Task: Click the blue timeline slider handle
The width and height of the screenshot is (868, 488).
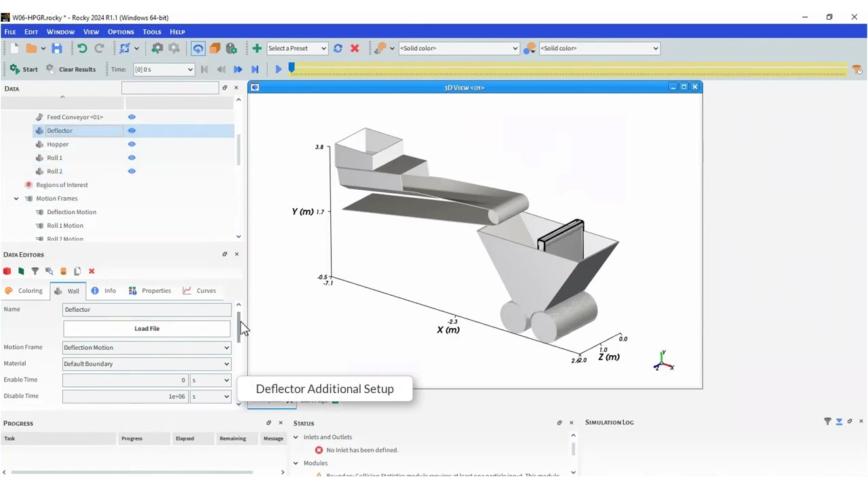Action: click(292, 68)
